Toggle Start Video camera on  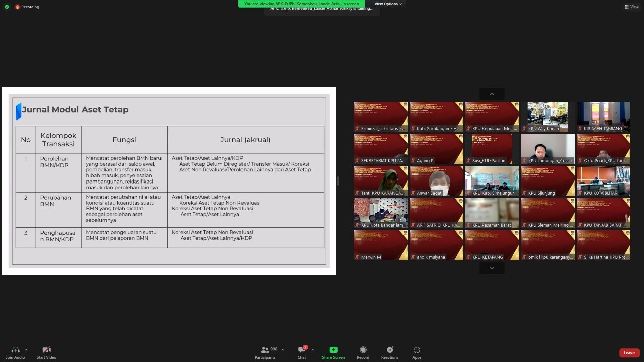tap(46, 350)
